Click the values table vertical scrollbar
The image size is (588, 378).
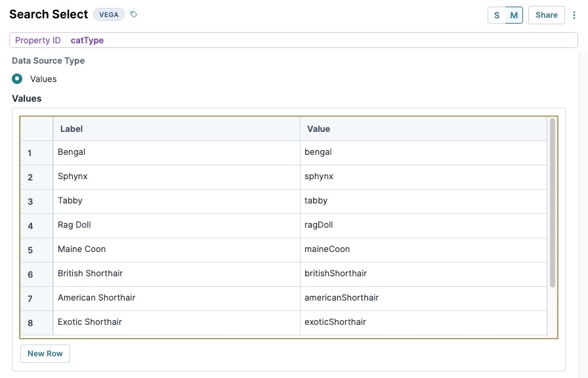pos(553,203)
